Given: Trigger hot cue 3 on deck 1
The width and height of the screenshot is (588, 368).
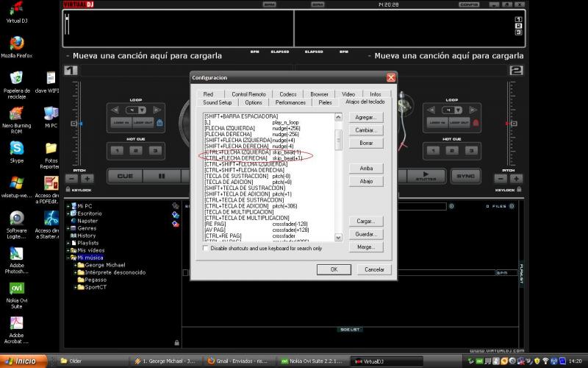Looking at the screenshot, I should point(155,151).
